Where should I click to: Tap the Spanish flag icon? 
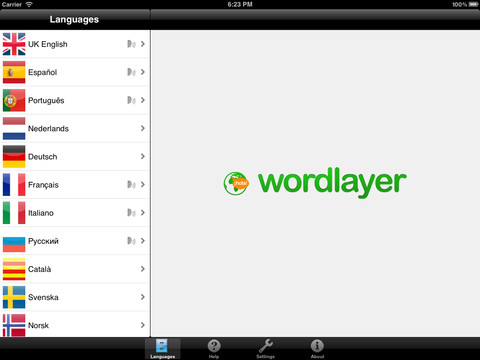pos(14,72)
